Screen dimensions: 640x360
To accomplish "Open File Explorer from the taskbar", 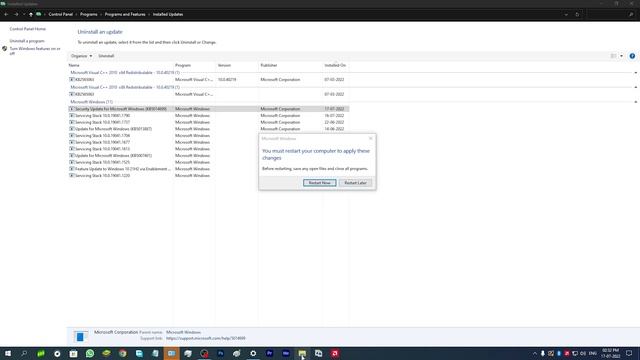I will [x=302, y=353].
